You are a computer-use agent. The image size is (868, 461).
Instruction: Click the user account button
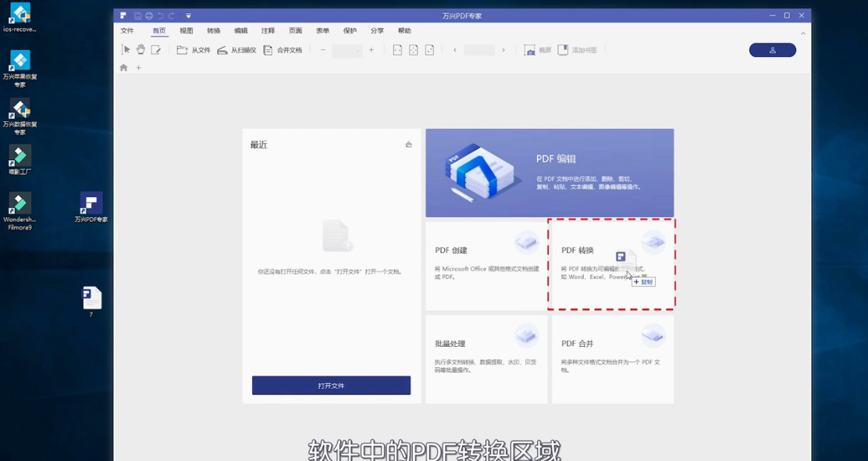[772, 50]
